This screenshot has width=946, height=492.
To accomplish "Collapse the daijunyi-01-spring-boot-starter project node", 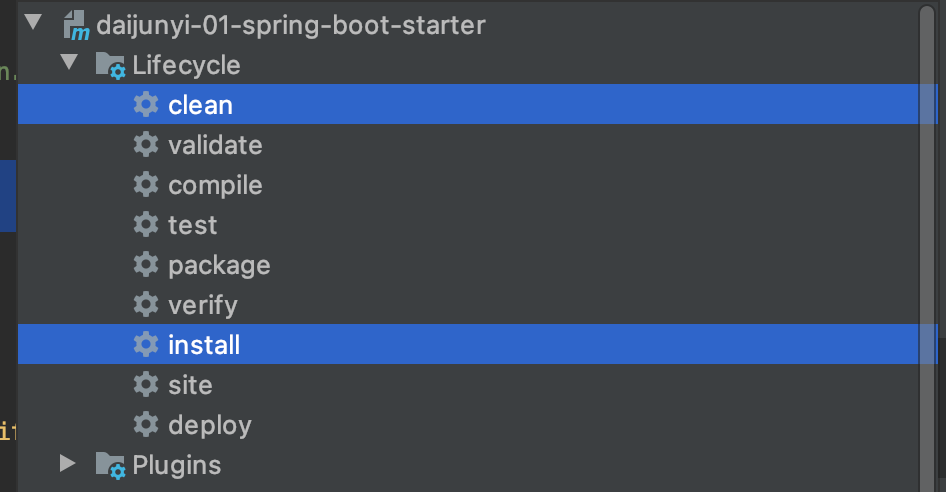I will point(34,23).
